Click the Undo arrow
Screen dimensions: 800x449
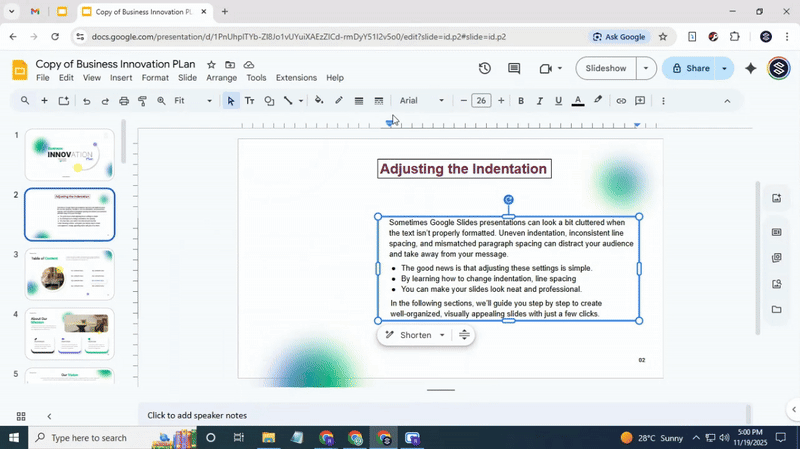coord(86,101)
